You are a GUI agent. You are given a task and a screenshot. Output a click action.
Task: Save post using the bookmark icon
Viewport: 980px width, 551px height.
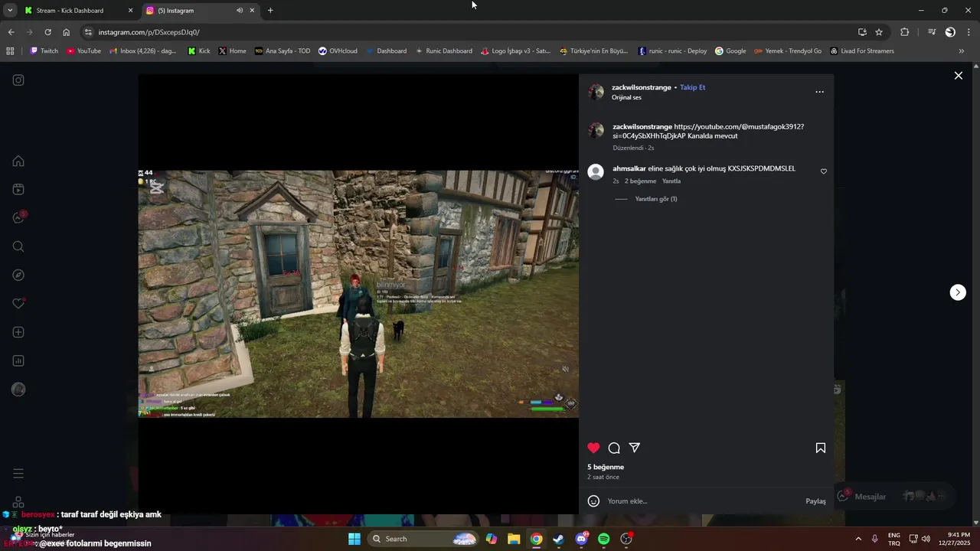pyautogui.click(x=820, y=448)
